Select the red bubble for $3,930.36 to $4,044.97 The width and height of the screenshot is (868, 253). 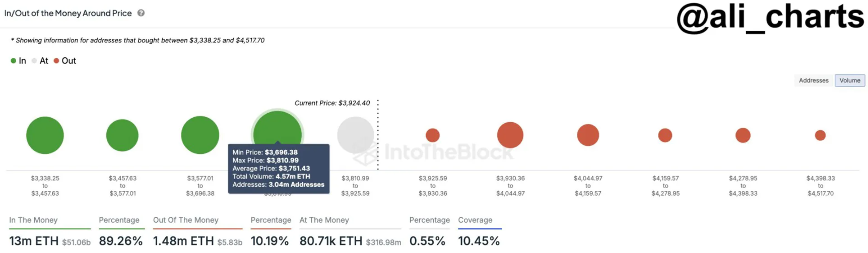coord(510,135)
